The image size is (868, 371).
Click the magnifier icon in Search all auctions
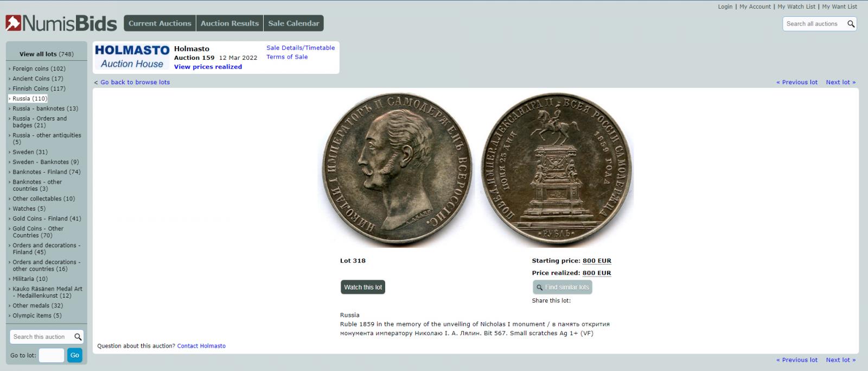(x=851, y=23)
